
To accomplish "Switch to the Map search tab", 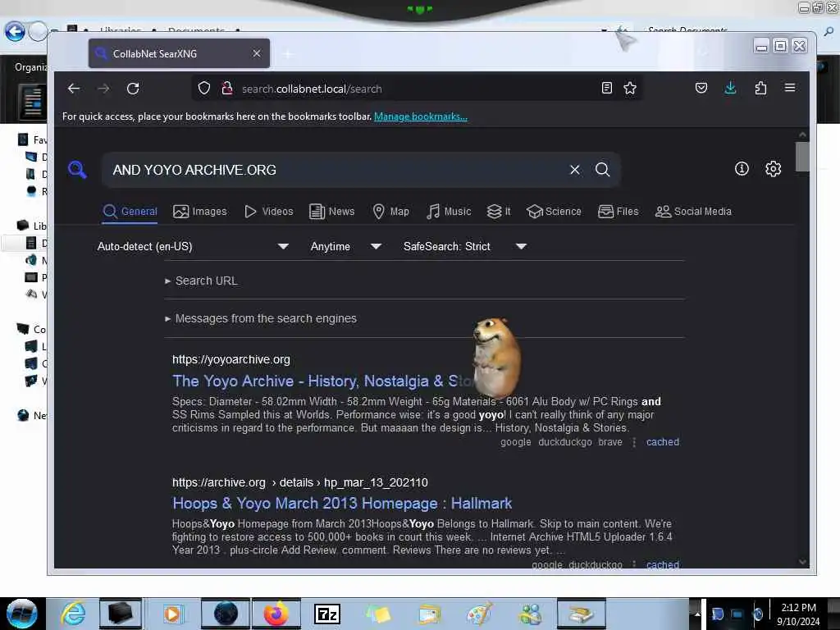I will click(391, 212).
